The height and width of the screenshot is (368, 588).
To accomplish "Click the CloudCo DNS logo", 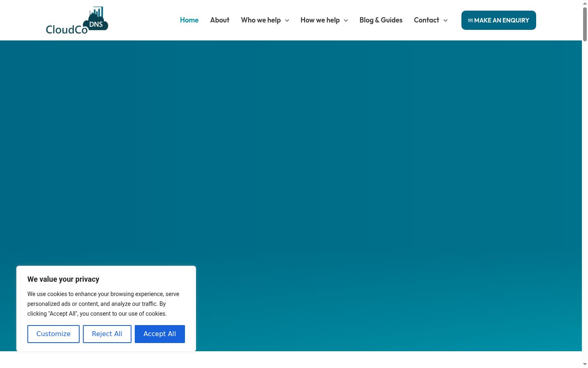I will pos(77,20).
